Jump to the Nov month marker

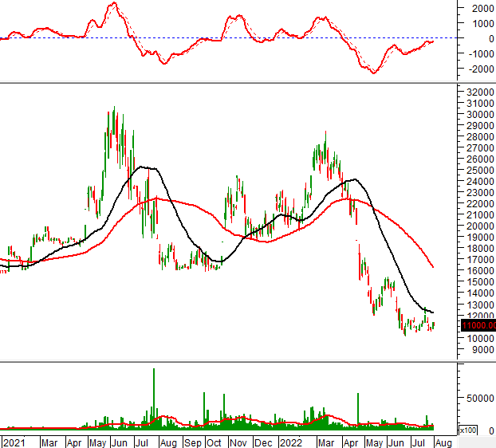tap(239, 441)
